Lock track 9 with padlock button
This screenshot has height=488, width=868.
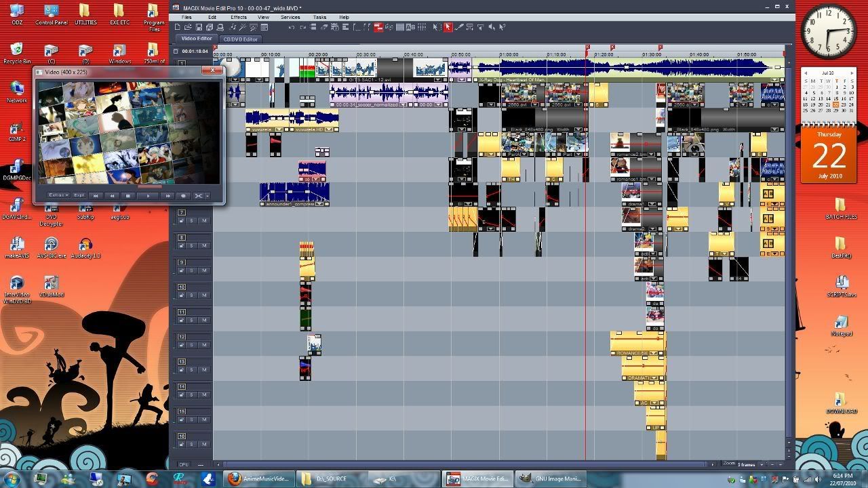pos(182,270)
